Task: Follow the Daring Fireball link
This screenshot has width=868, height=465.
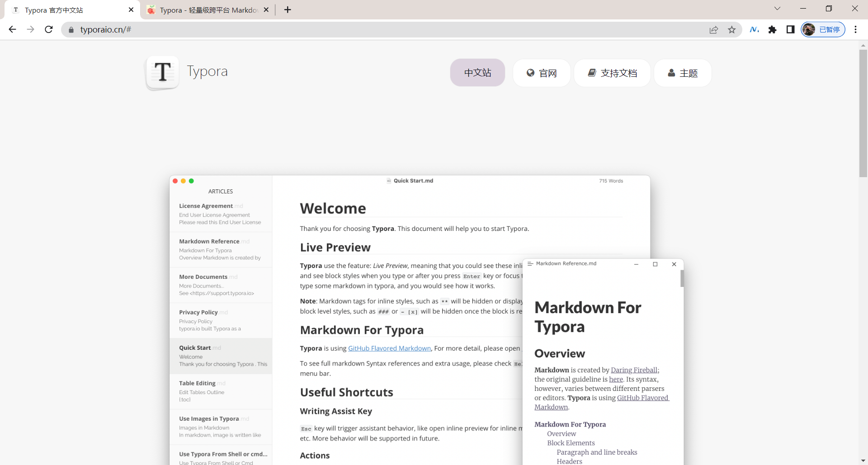Action: (x=634, y=370)
